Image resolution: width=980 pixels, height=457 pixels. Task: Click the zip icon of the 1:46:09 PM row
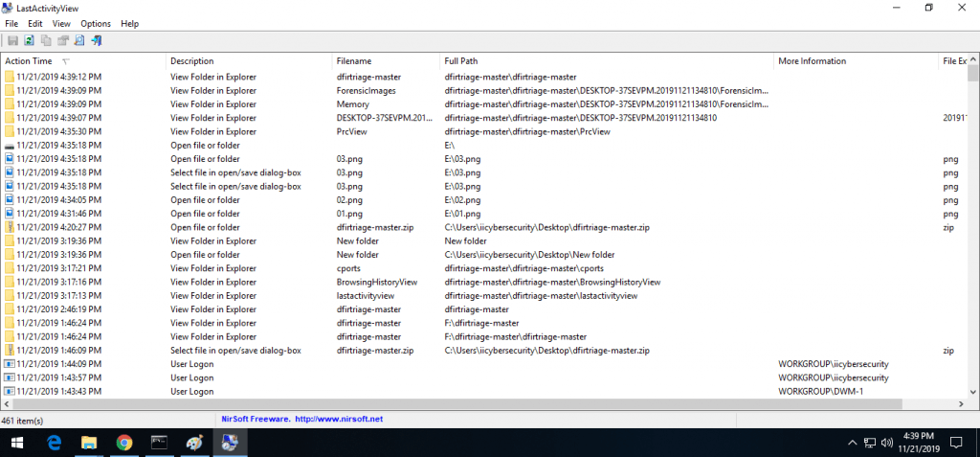[10, 351]
